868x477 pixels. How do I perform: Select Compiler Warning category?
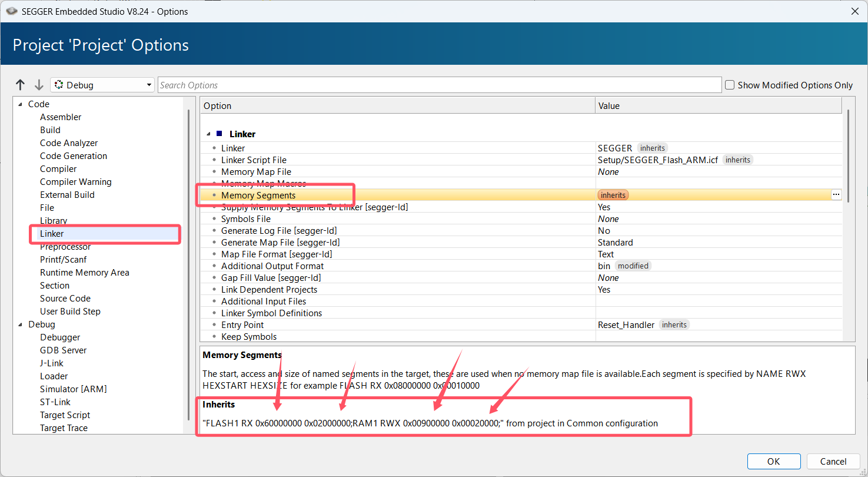[x=76, y=182]
